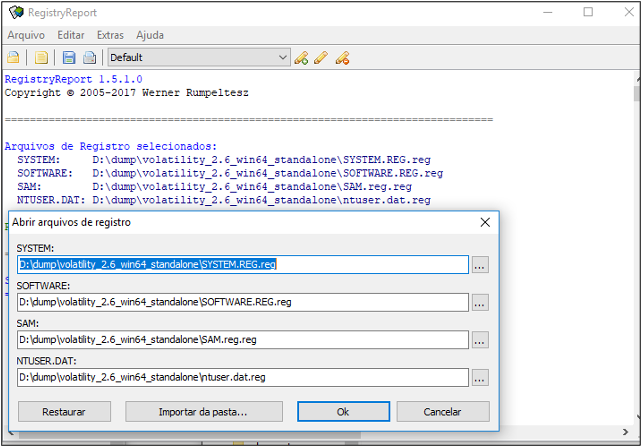Click the Restaurar button

64,412
